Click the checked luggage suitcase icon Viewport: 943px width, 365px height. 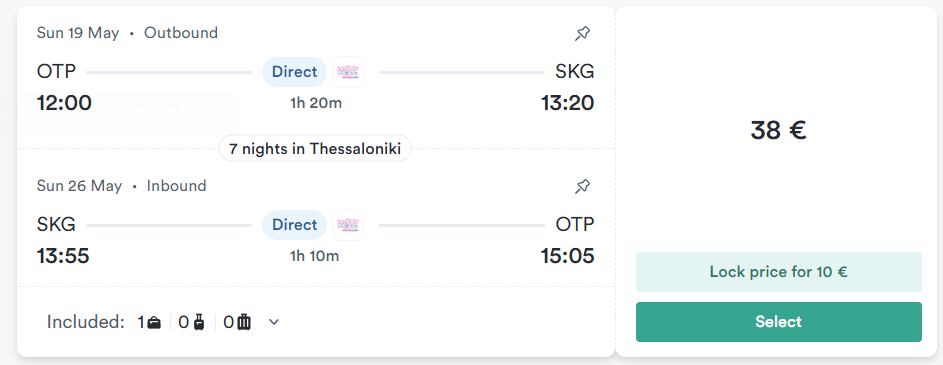(244, 323)
